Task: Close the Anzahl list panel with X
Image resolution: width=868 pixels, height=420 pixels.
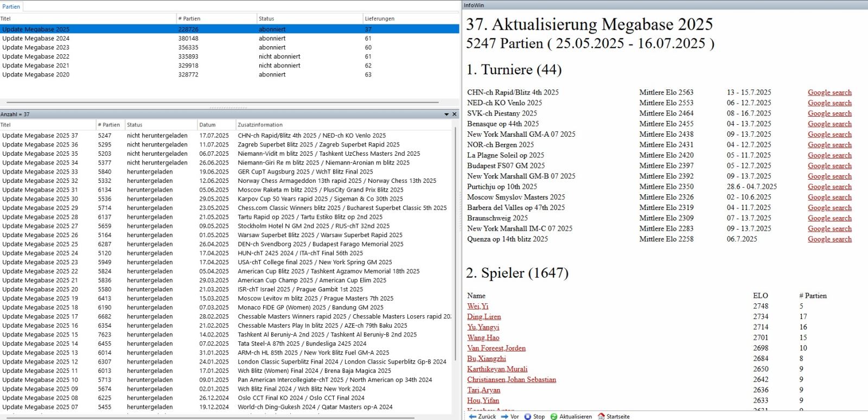Action: (x=455, y=114)
